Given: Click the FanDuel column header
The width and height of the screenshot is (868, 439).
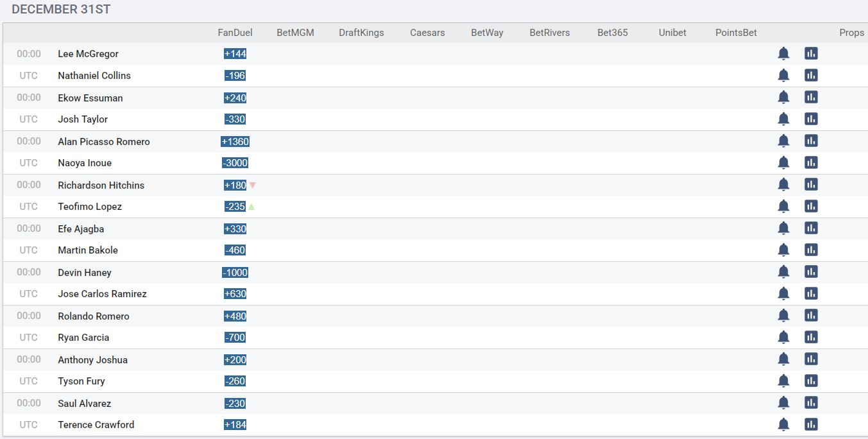Looking at the screenshot, I should tap(235, 33).
